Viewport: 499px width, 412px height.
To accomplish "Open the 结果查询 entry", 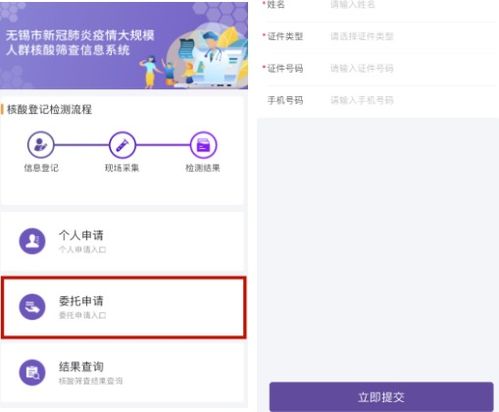I will tap(123, 373).
